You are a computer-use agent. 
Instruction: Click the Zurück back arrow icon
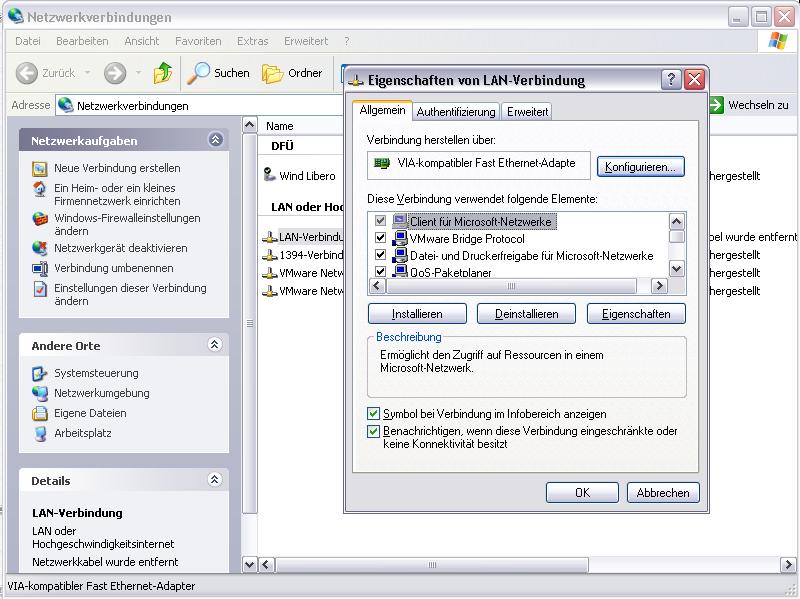pos(27,73)
